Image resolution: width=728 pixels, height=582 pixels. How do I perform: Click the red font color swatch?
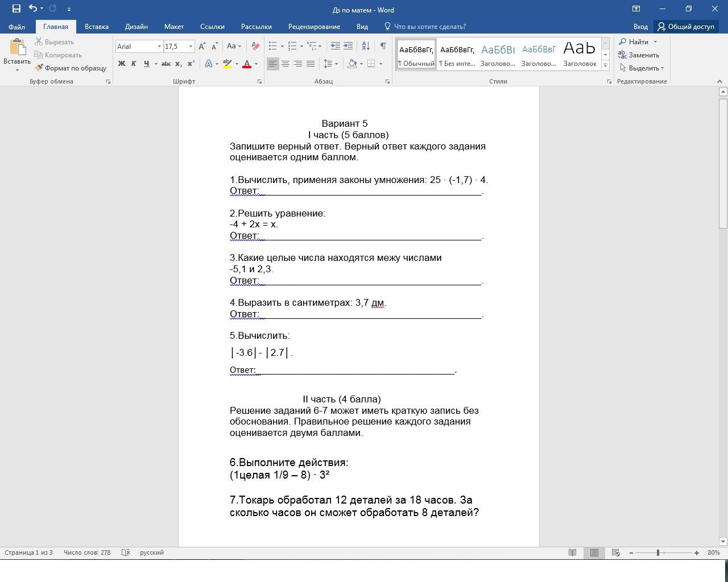[247, 64]
